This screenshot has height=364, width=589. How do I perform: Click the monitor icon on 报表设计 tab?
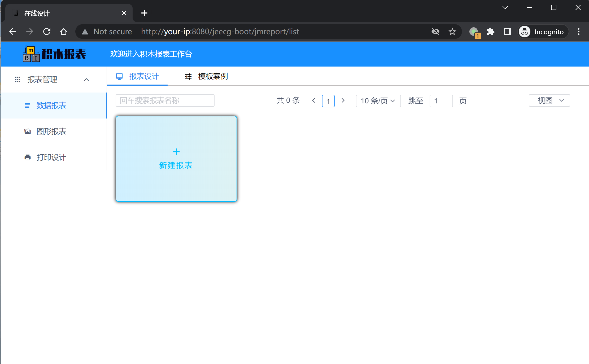pos(119,76)
